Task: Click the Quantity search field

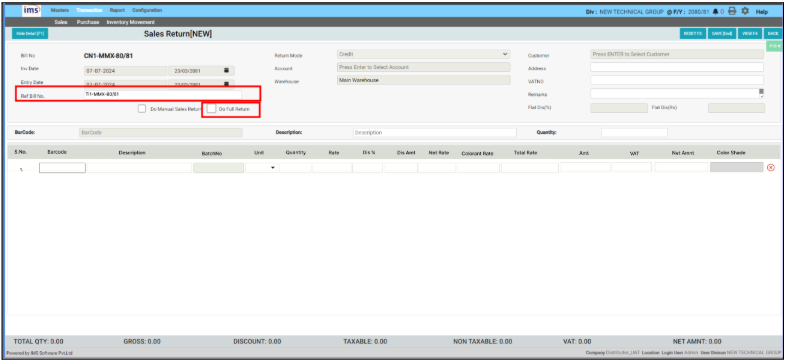Action: pos(634,132)
